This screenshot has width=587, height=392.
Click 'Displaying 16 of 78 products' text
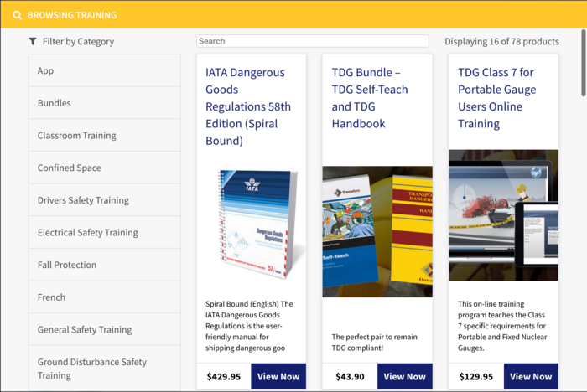click(x=501, y=42)
